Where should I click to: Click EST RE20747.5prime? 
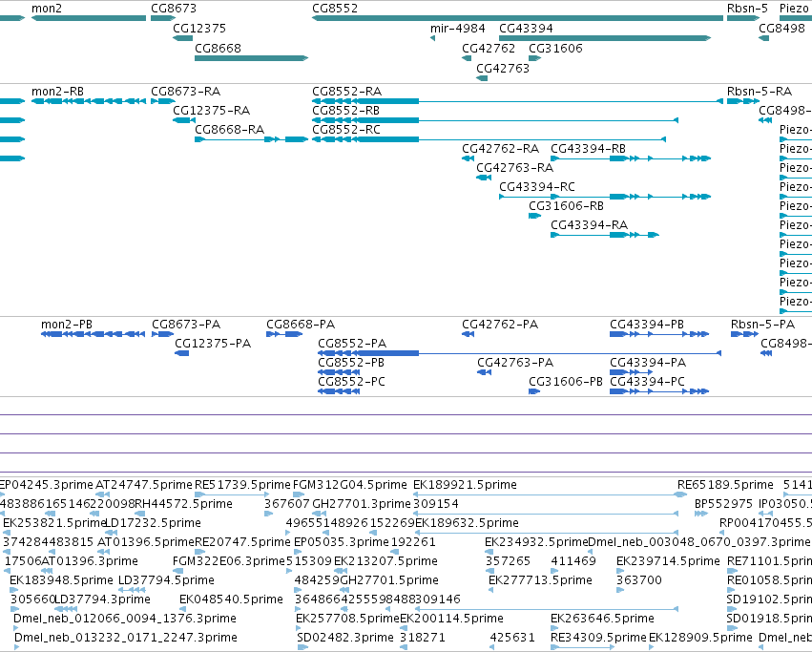pos(243,542)
